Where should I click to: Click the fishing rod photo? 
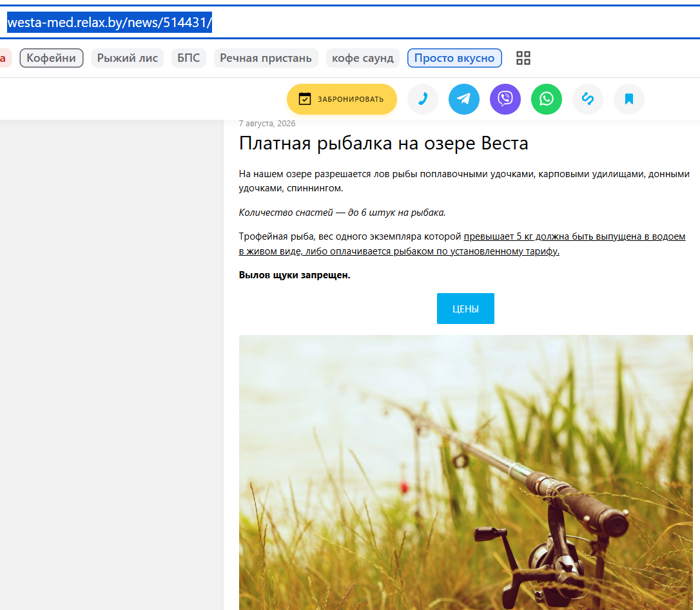click(465, 472)
